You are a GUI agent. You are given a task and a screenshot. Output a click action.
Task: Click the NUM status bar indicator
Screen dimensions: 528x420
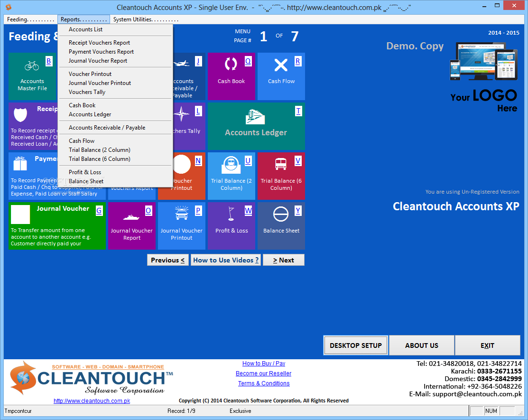click(x=491, y=411)
